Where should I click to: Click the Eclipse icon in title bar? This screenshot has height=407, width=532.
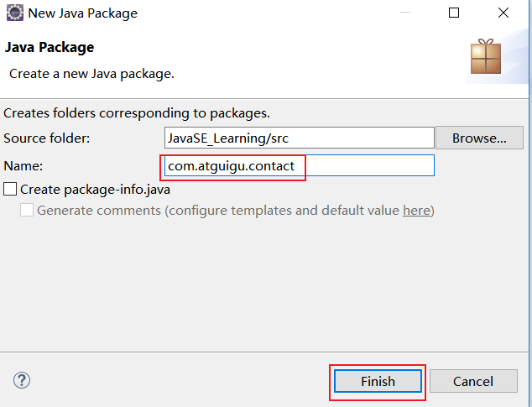[x=15, y=13]
